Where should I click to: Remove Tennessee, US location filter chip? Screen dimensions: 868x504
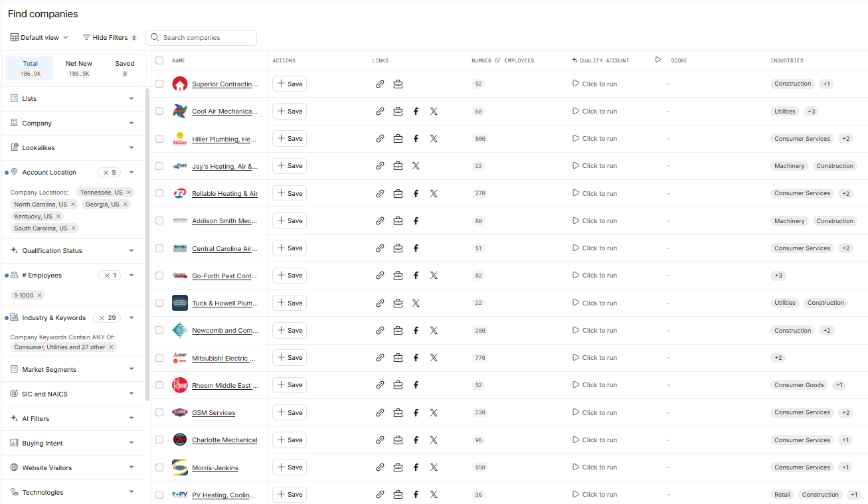(129, 193)
